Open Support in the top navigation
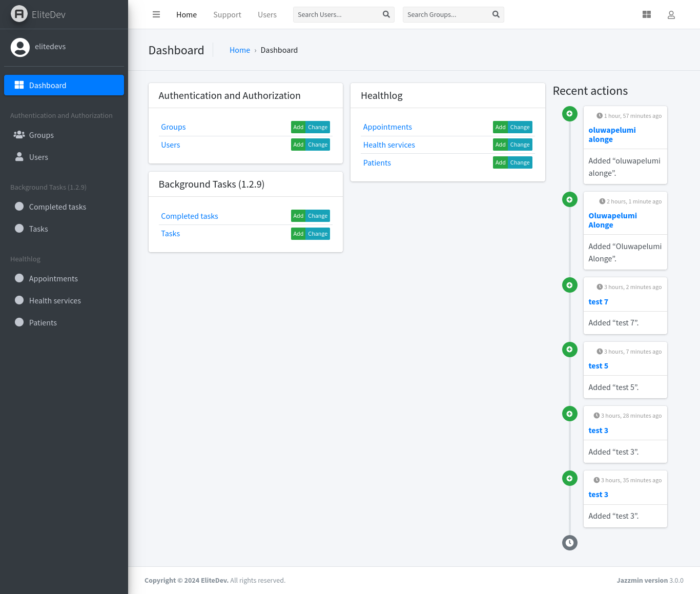This screenshot has height=594, width=700. click(x=227, y=15)
